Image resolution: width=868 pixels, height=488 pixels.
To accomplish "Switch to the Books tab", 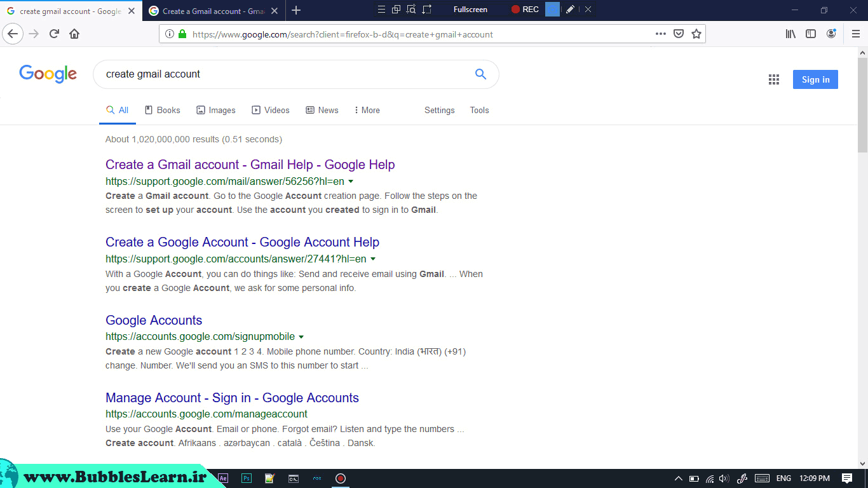I will pyautogui.click(x=163, y=110).
